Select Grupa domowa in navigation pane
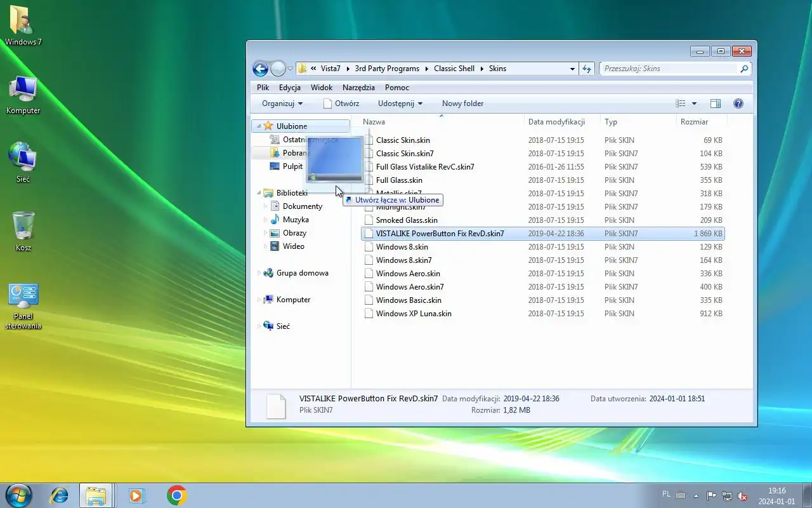812x508 pixels. point(302,273)
